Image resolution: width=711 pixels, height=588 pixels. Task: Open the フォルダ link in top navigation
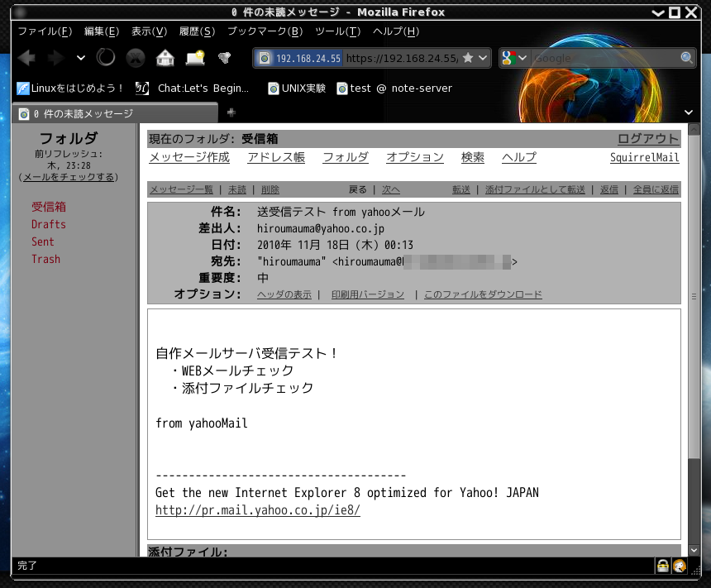coord(346,157)
